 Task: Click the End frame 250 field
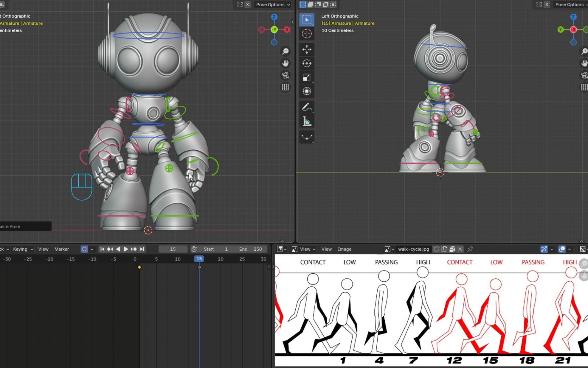pyautogui.click(x=250, y=249)
